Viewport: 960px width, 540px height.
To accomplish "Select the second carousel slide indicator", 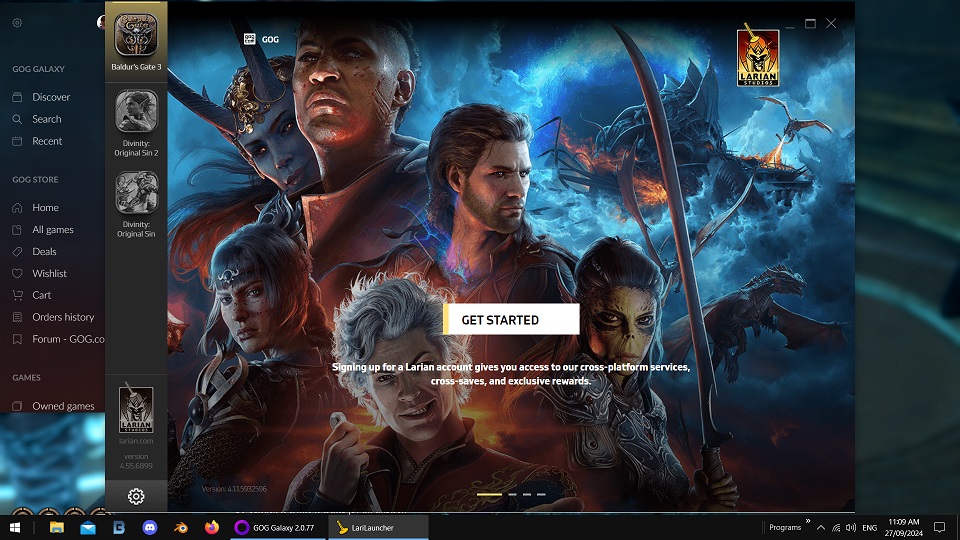I will (512, 494).
